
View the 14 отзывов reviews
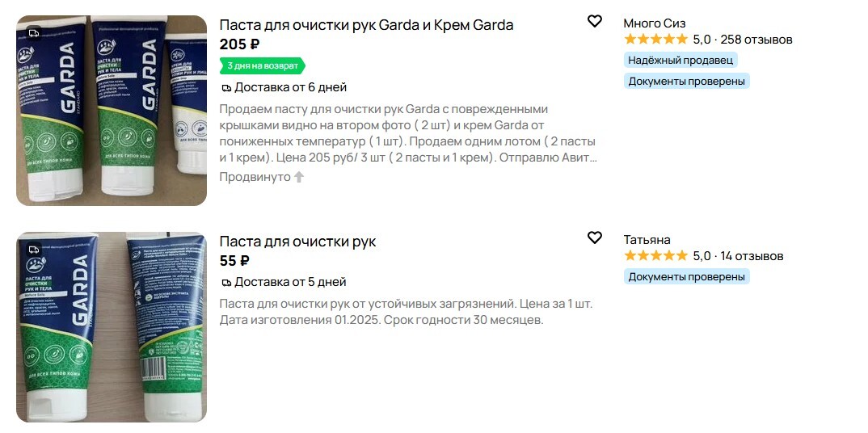[x=752, y=256]
